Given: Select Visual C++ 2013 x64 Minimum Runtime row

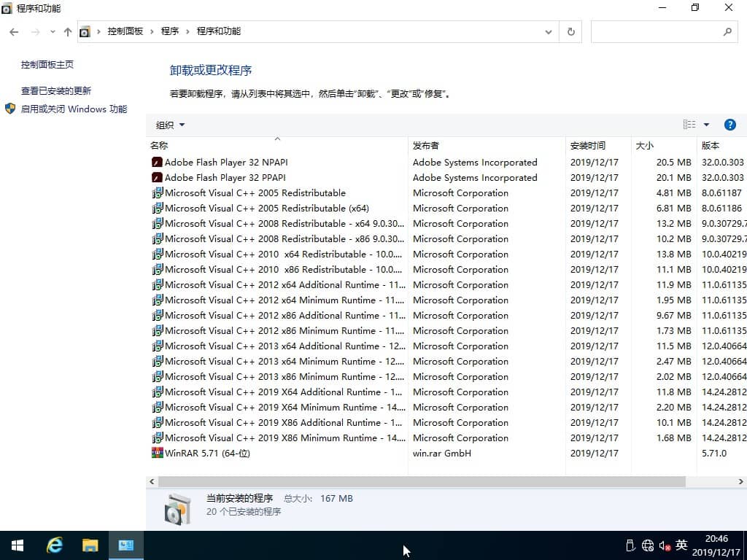Looking at the screenshot, I should (x=446, y=361).
